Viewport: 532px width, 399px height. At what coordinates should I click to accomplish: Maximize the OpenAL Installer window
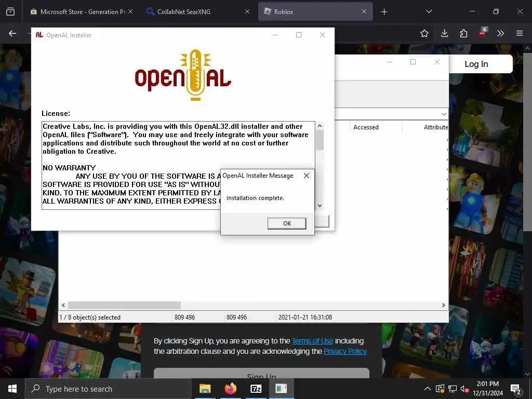click(x=299, y=35)
